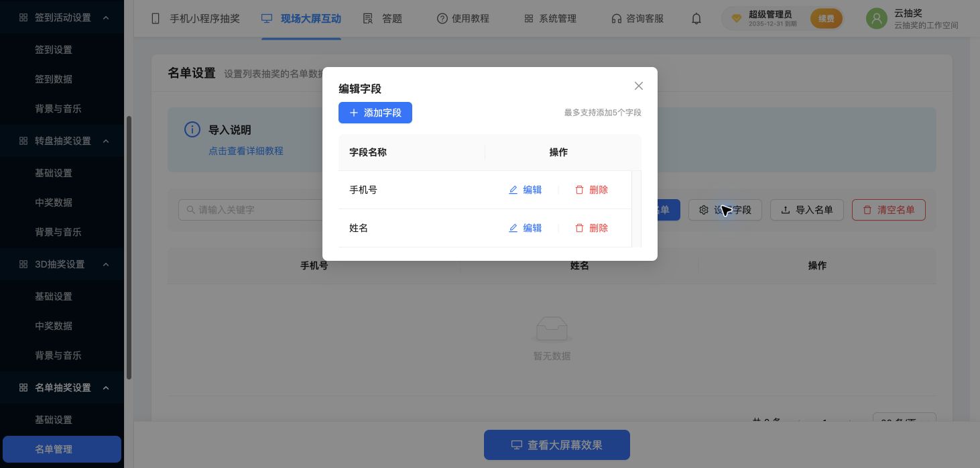
Task: Click the 签到活动设置 grid icon
Action: click(23, 17)
